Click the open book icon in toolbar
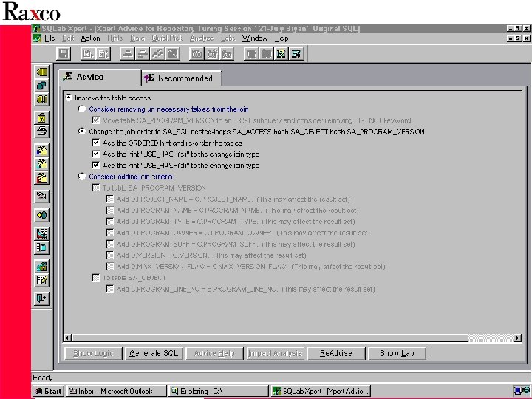The height and width of the screenshot is (399, 532). pos(266,54)
